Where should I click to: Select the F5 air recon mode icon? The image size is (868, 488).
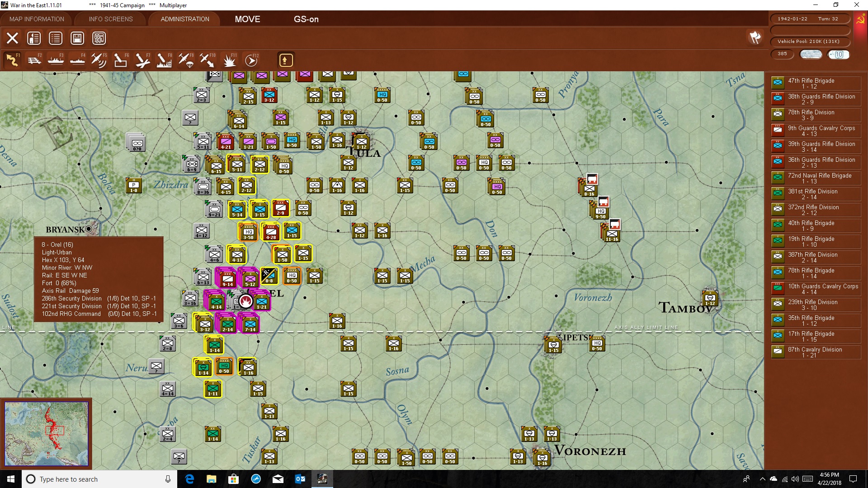(x=99, y=60)
